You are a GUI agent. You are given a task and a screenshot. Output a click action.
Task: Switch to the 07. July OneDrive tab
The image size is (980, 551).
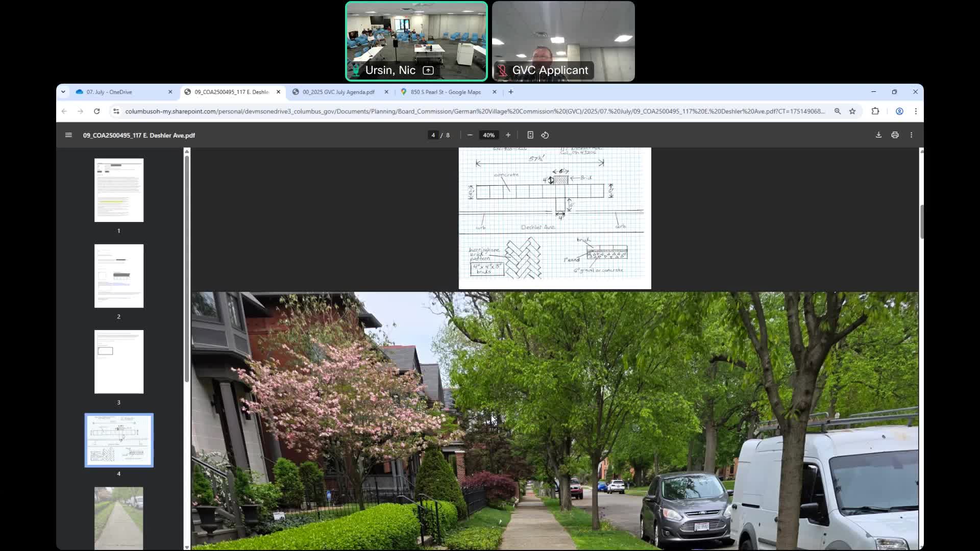(x=125, y=92)
